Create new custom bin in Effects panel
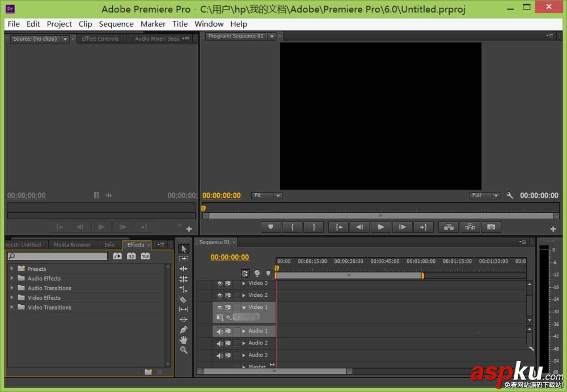Viewport: 567px width, 392px height. pyautogui.click(x=148, y=372)
